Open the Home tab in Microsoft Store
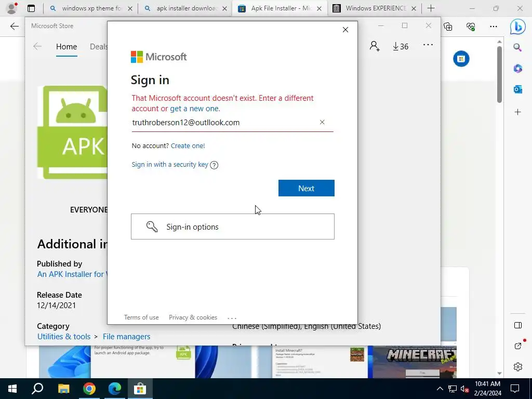This screenshot has height=399, width=532. [66, 47]
